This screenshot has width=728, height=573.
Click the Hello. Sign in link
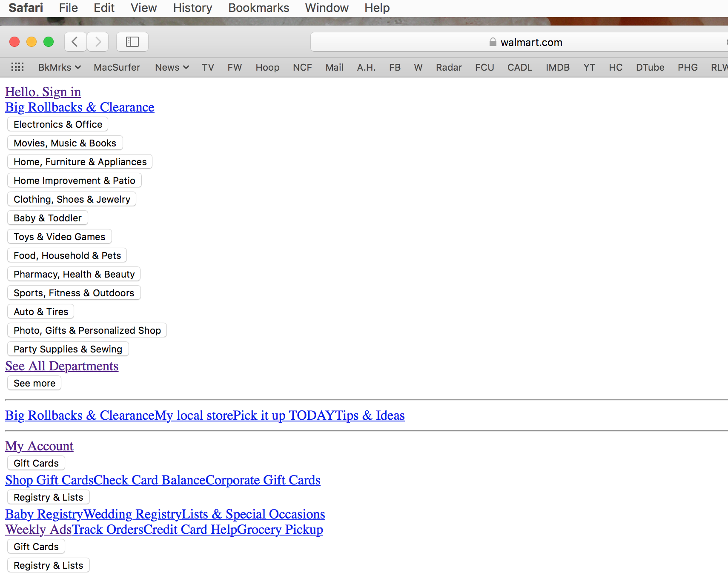43,92
